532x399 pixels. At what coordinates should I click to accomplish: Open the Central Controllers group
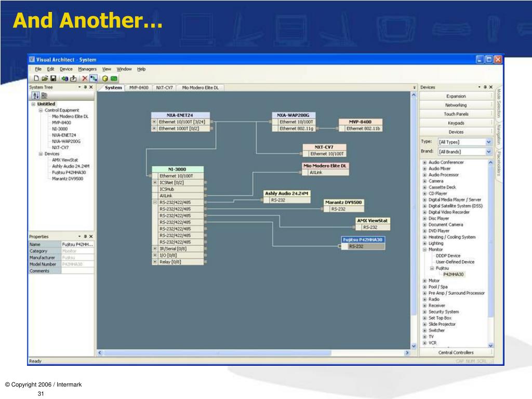pos(456,353)
